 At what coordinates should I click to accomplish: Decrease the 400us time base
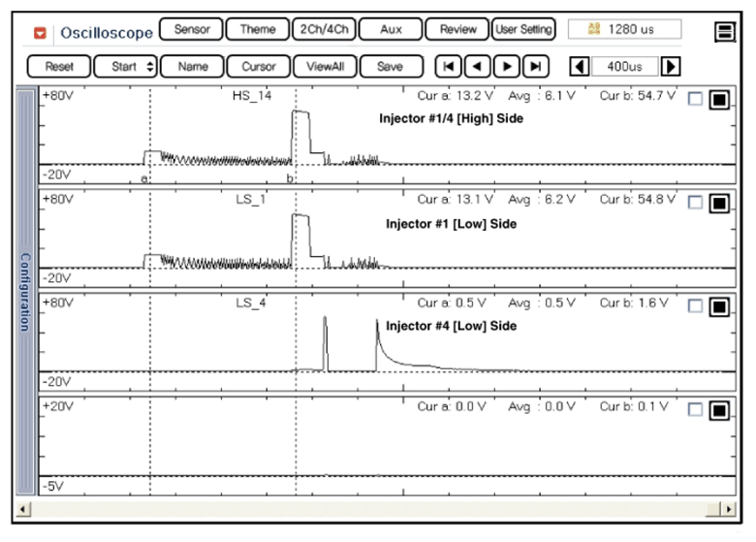pos(579,67)
